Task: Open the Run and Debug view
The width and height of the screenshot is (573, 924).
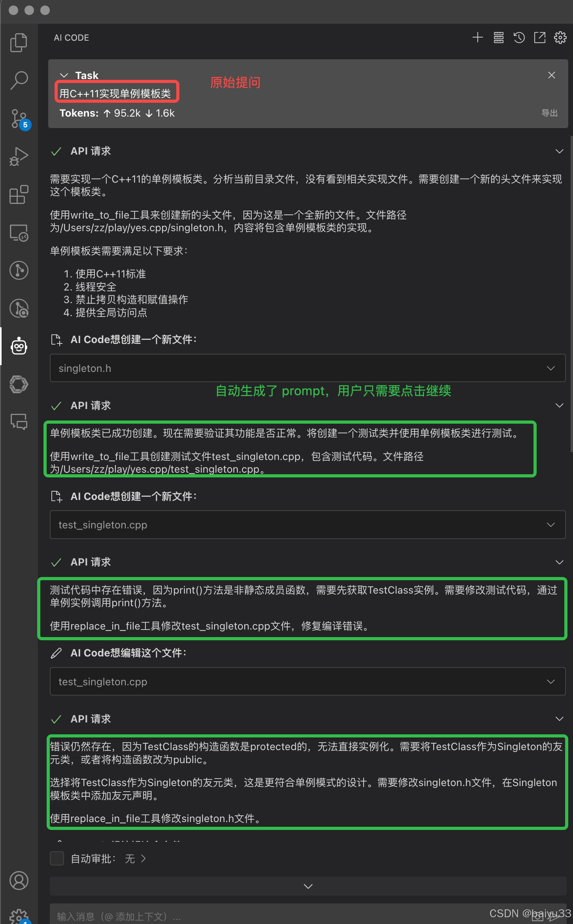Action: tap(19, 157)
